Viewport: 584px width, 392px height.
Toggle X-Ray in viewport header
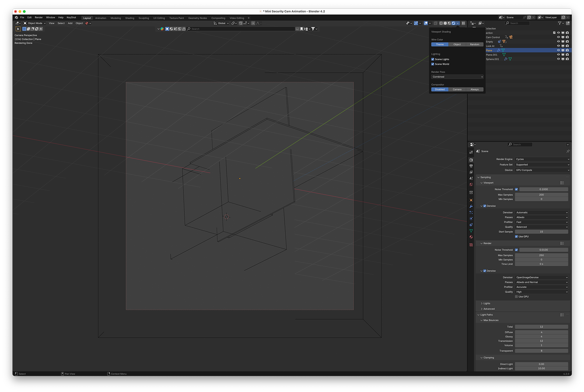tap(436, 23)
